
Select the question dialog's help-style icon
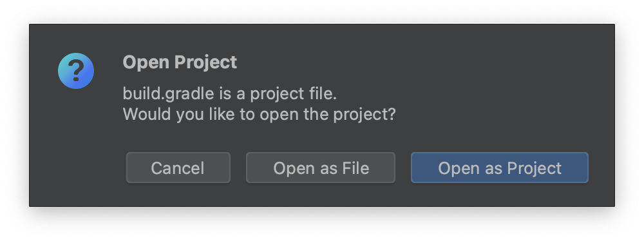point(76,71)
